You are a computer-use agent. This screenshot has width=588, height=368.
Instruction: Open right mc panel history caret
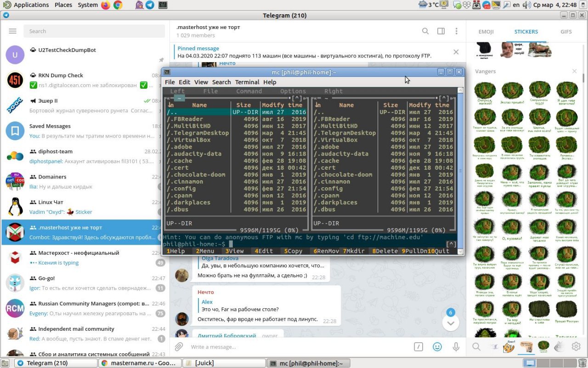(x=444, y=98)
